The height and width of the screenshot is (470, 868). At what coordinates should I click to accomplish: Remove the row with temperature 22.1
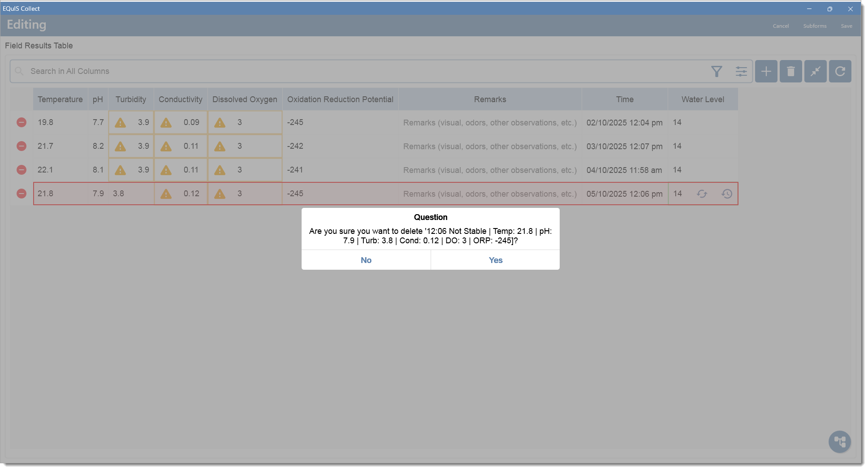coord(22,170)
